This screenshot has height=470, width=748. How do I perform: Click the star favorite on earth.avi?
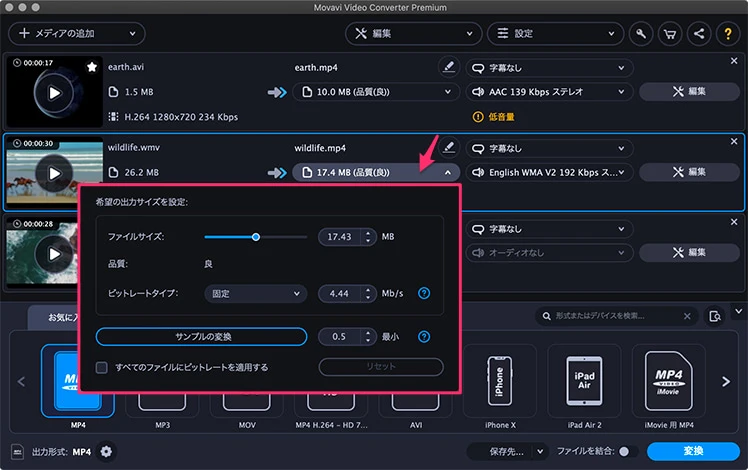92,67
